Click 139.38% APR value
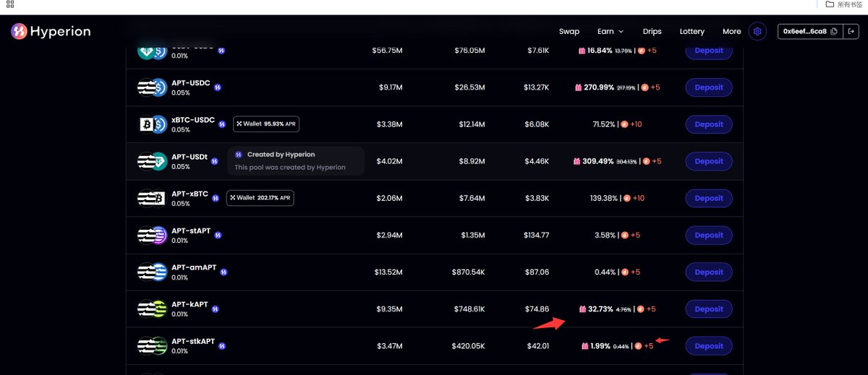The width and height of the screenshot is (868, 375). coord(603,198)
